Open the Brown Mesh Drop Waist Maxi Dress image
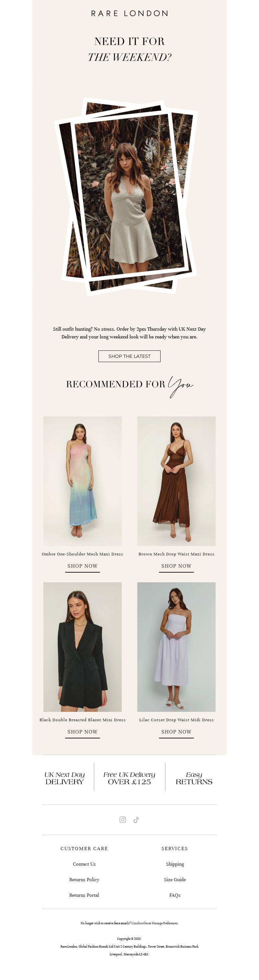Image resolution: width=259 pixels, height=980 pixels. point(176,481)
